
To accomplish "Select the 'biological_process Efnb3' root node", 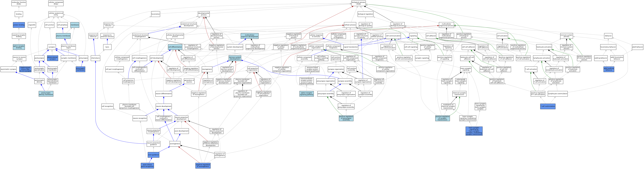I will (358, 3).
